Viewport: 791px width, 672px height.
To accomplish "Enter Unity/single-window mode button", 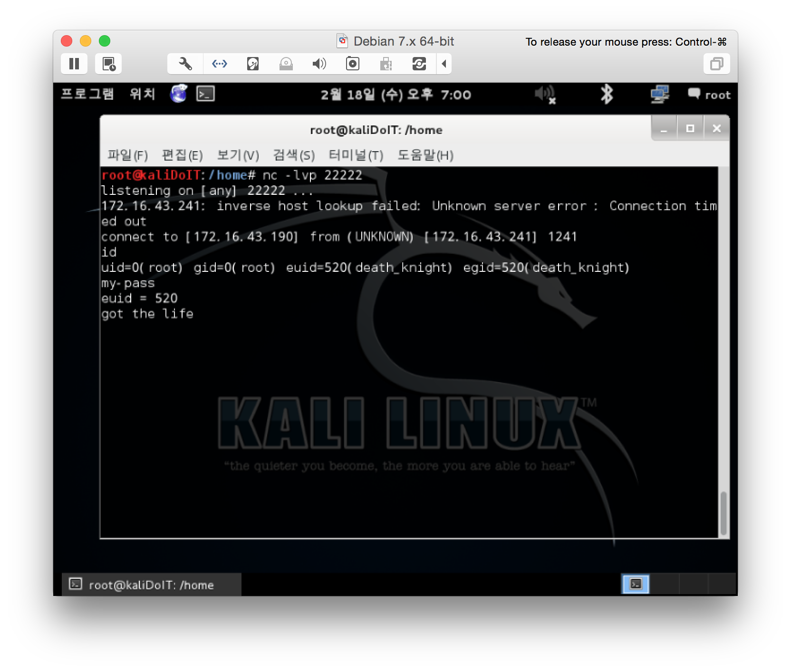I will click(x=716, y=64).
